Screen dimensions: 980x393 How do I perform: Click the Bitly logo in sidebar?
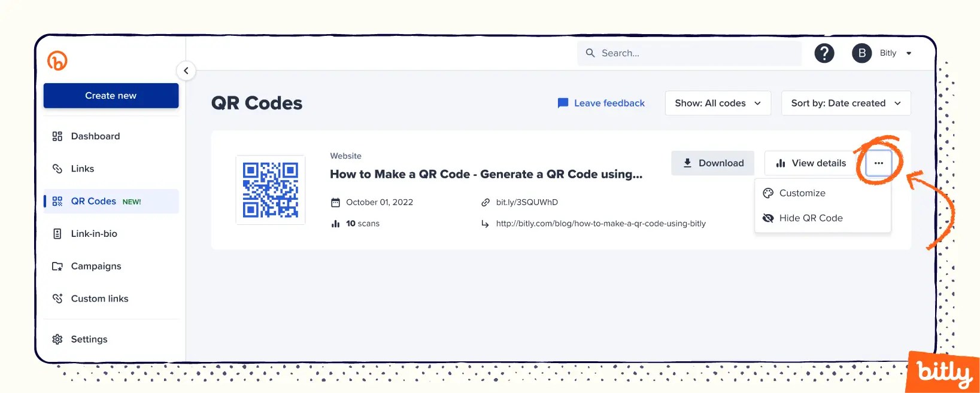57,60
